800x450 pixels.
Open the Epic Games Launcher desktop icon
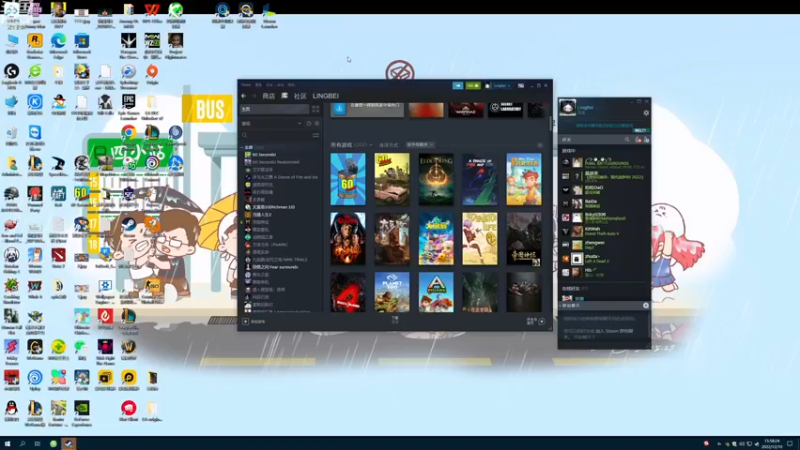pos(129,107)
